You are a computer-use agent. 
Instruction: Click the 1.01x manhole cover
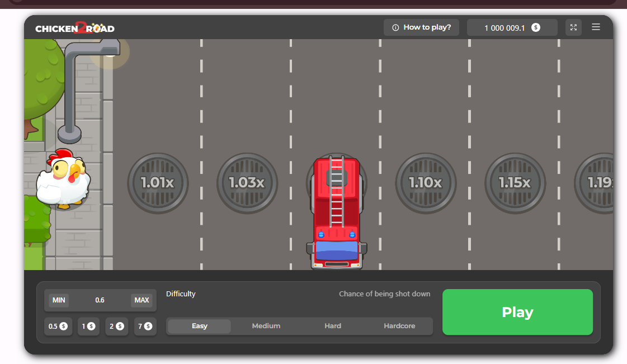[x=158, y=183]
